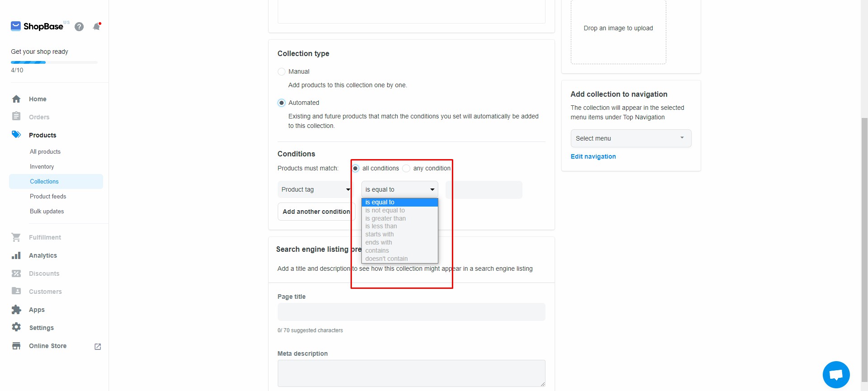868x391 pixels.
Task: Click the shop setup progress bar
Action: click(54, 62)
